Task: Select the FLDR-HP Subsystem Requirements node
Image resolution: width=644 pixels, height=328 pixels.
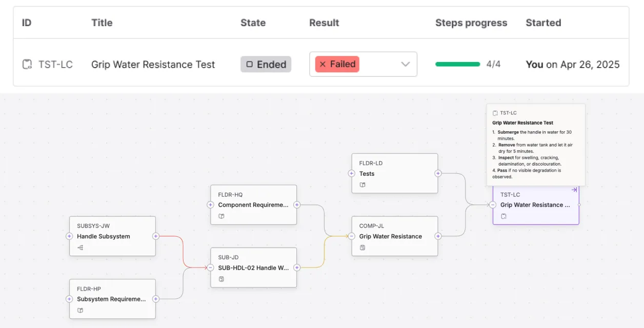Action: point(112,299)
